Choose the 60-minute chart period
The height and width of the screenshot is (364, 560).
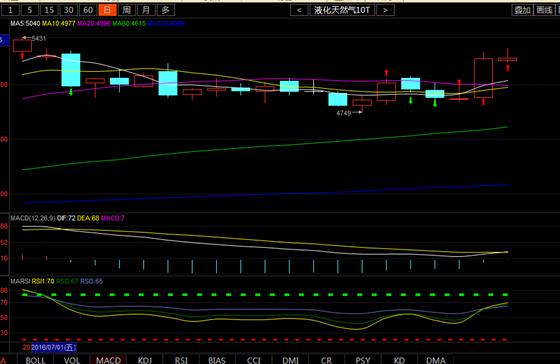[88, 10]
